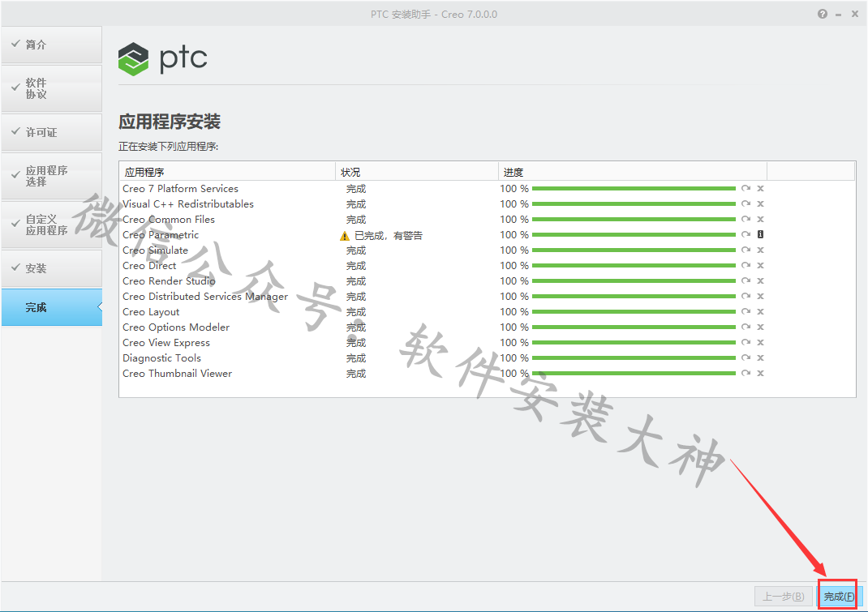Click the retry icon for Creo Layout
Image resolution: width=868 pixels, height=612 pixels.
(x=746, y=311)
